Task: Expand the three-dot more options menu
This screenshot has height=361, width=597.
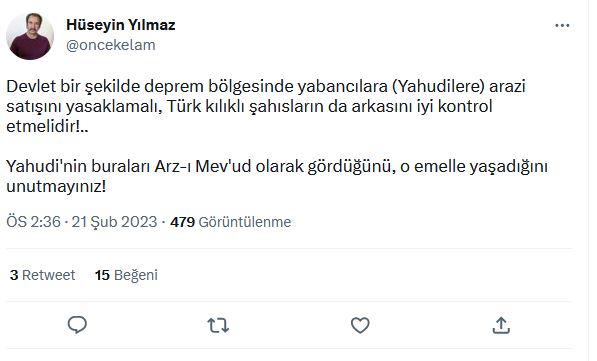Action: [562, 26]
